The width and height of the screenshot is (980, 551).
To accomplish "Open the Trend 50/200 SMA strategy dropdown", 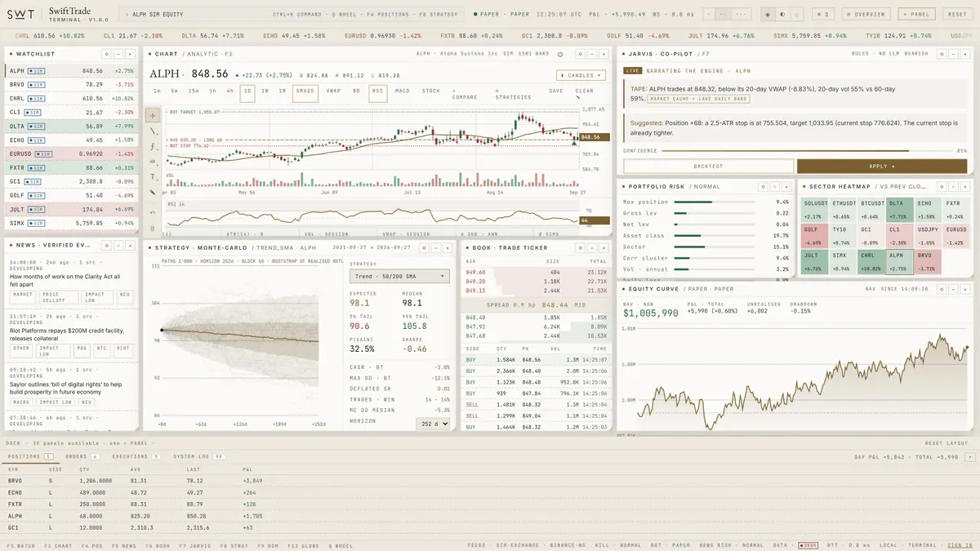I will coord(399,276).
